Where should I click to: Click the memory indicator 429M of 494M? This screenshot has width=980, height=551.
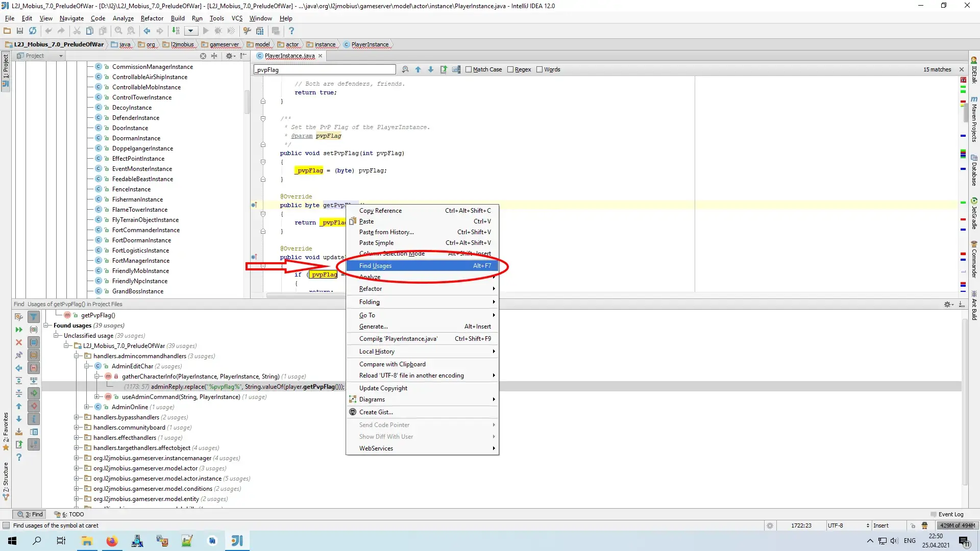[x=957, y=525]
